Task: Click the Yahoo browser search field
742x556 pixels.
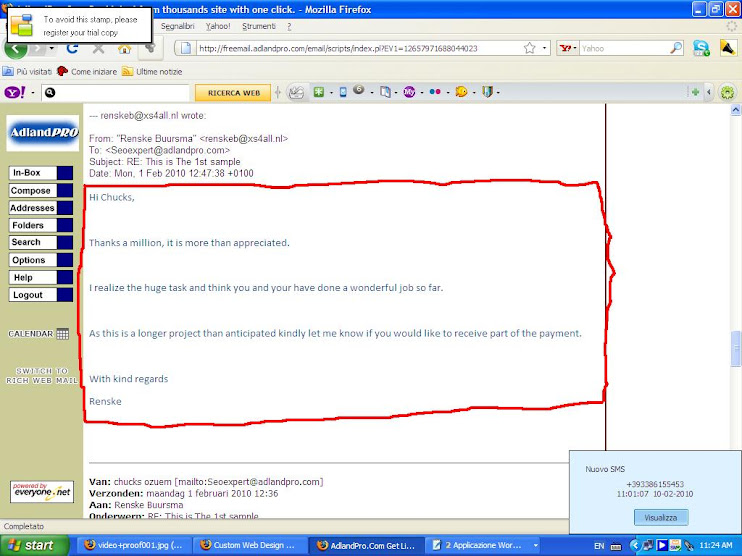Action: 625,48
